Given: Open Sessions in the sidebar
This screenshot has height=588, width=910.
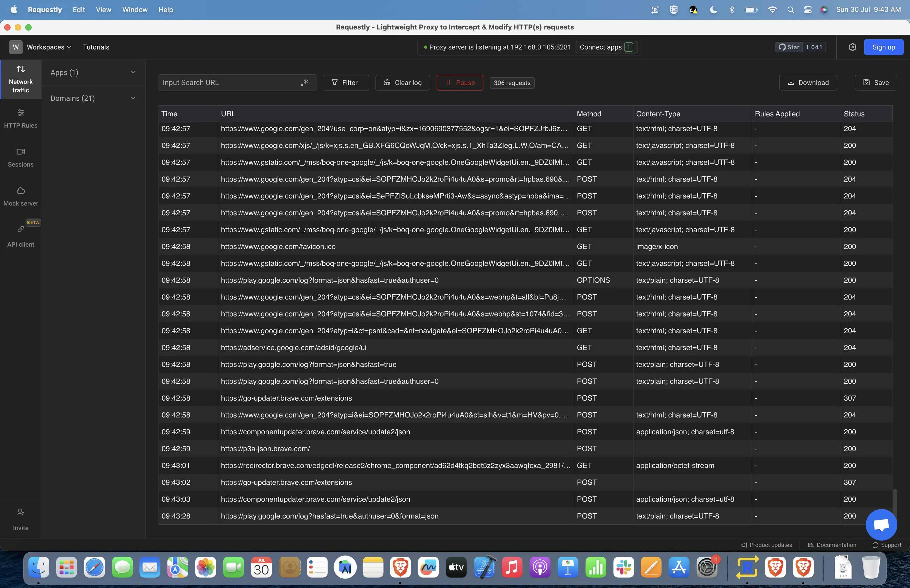Looking at the screenshot, I should [21, 158].
